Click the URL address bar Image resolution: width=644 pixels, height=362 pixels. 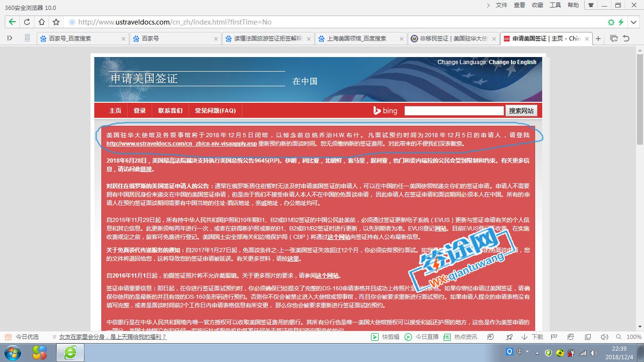336,22
